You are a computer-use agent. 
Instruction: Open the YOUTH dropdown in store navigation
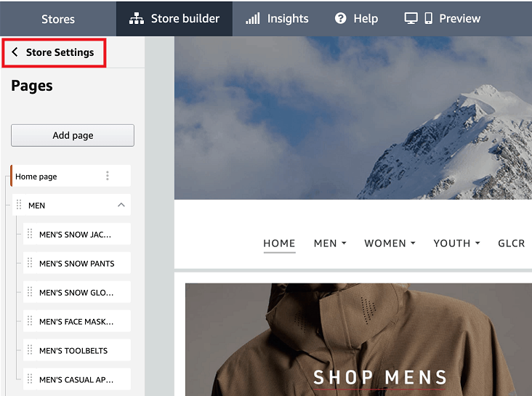point(456,243)
